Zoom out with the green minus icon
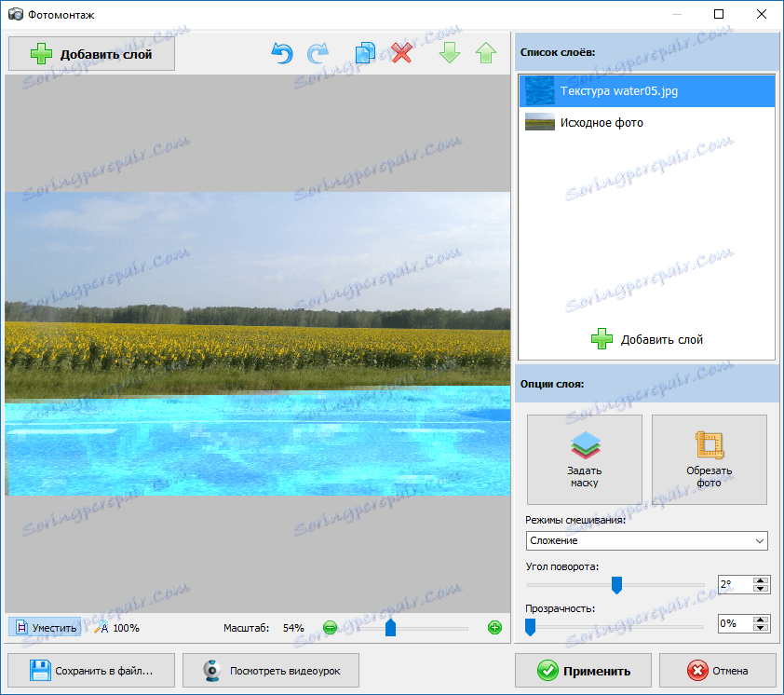 click(x=330, y=627)
